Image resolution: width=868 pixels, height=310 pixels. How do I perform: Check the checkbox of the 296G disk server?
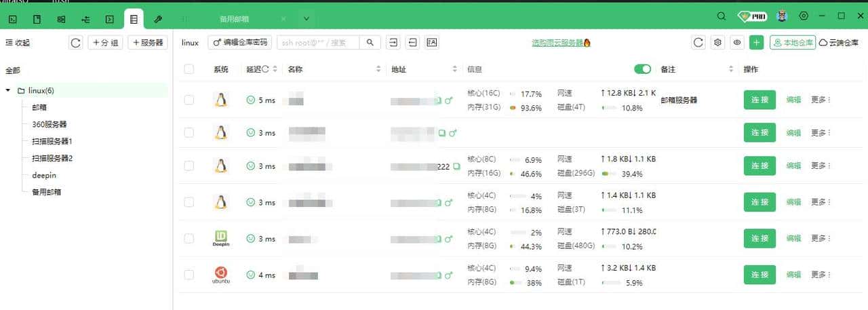coord(189,166)
